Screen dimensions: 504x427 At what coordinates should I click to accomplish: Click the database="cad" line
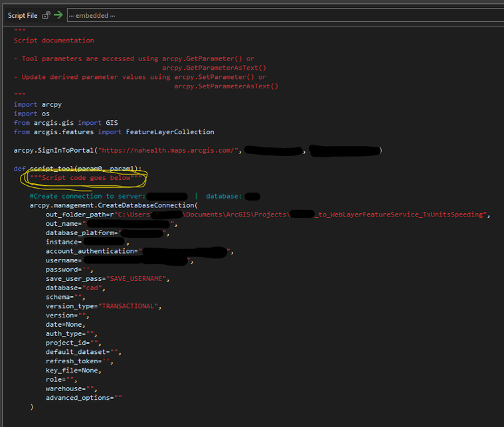(76, 288)
